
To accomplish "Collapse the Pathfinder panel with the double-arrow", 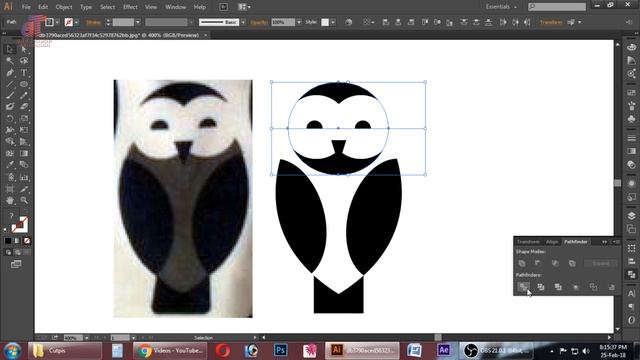I will pyautogui.click(x=604, y=242).
